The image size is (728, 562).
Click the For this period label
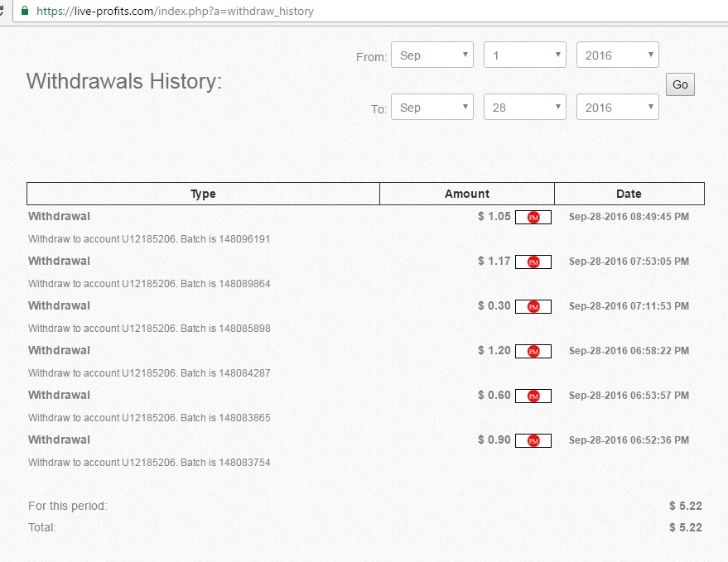tap(68, 506)
